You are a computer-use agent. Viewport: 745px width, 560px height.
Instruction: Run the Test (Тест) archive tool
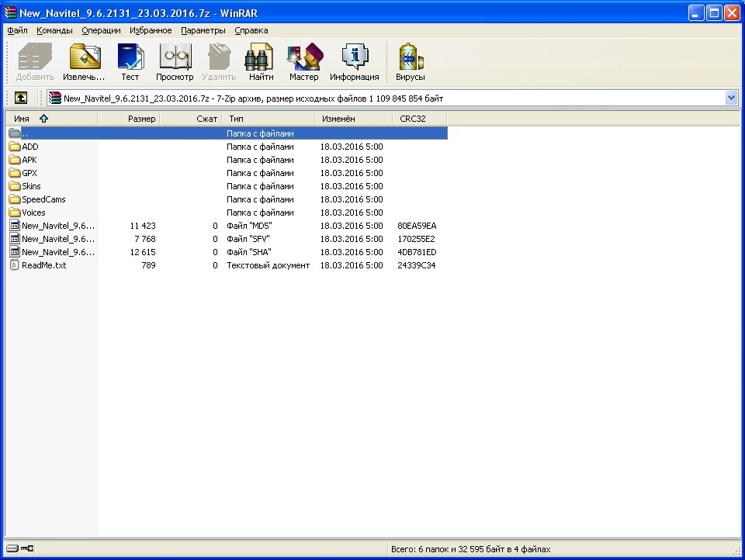coord(130,62)
